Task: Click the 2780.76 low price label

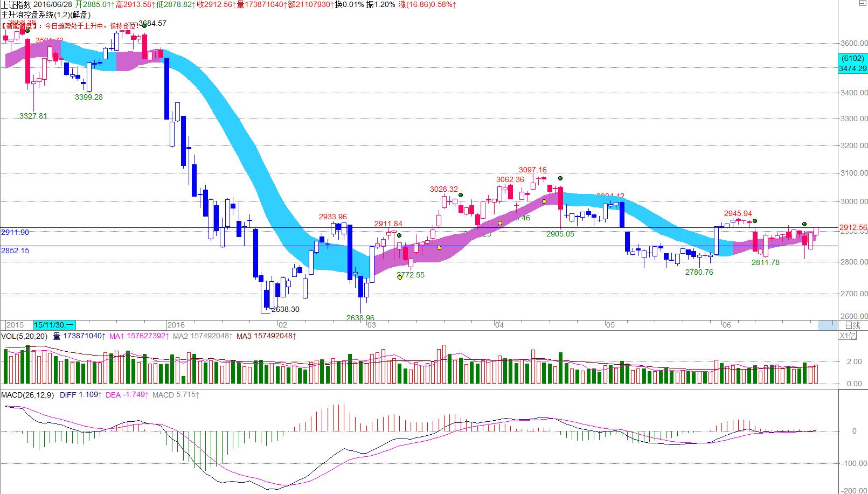Action: point(699,272)
